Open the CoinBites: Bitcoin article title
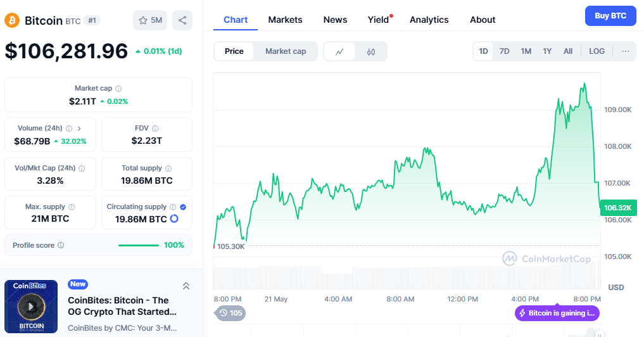This screenshot has width=644, height=337. [x=122, y=306]
